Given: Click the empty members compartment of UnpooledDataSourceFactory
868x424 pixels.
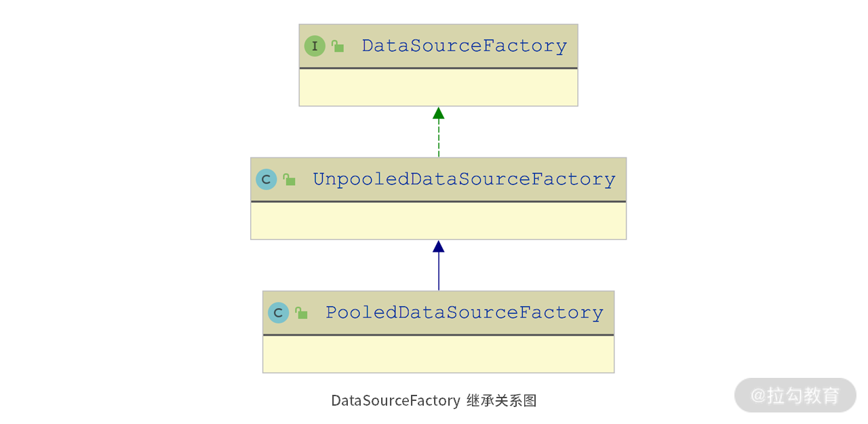Looking at the screenshot, I should [x=438, y=220].
